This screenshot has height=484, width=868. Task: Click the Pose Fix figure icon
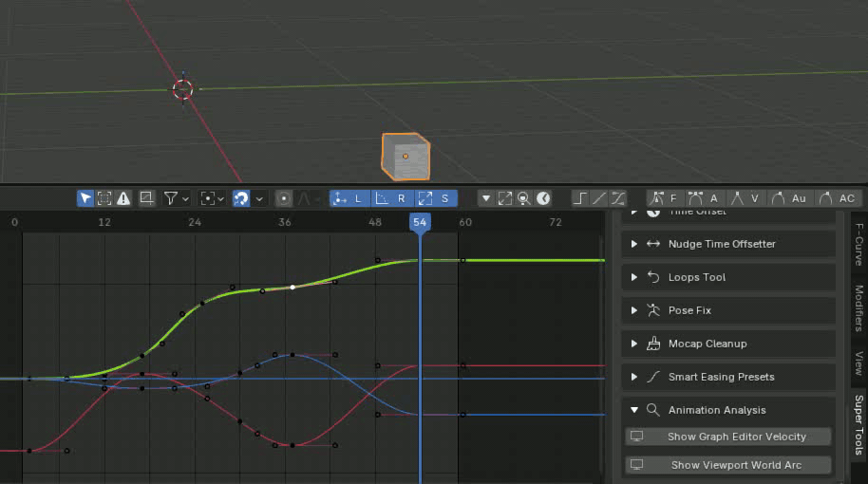[653, 310]
